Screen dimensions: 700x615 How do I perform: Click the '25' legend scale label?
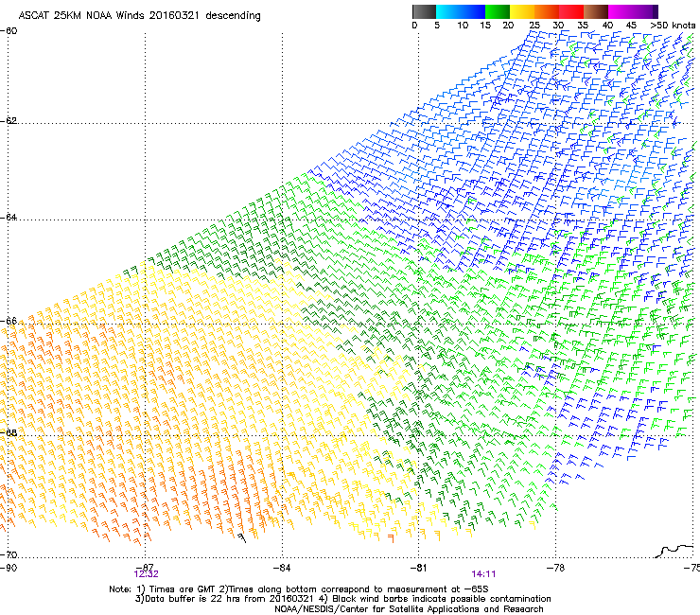[534, 26]
